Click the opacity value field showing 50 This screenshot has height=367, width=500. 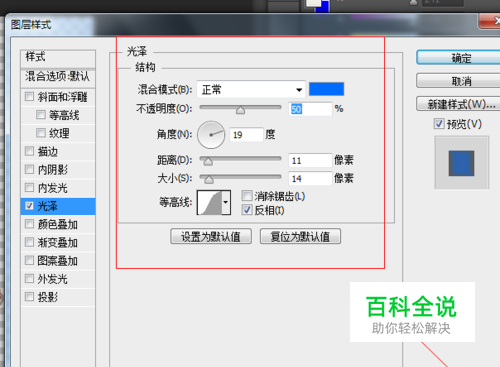tap(310, 109)
